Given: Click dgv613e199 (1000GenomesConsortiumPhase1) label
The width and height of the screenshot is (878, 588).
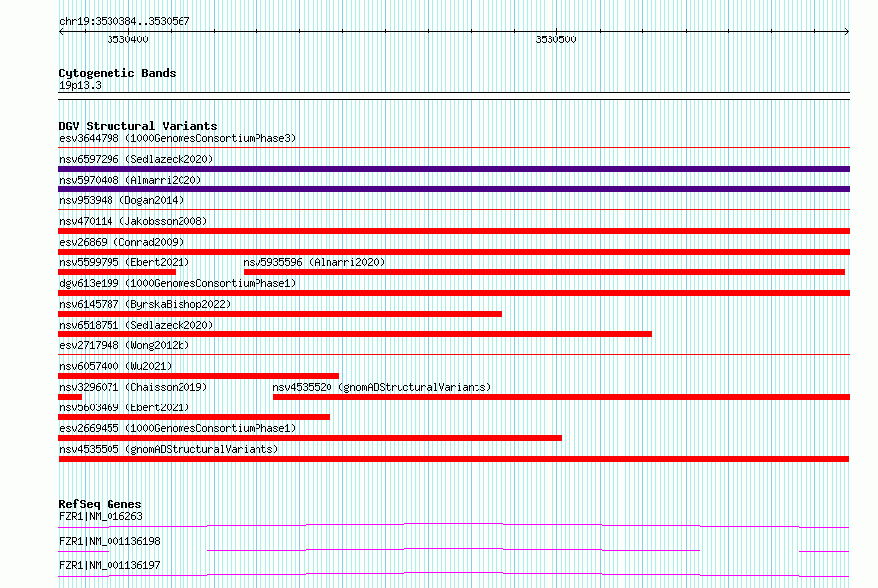Looking at the screenshot, I should coord(178,283).
